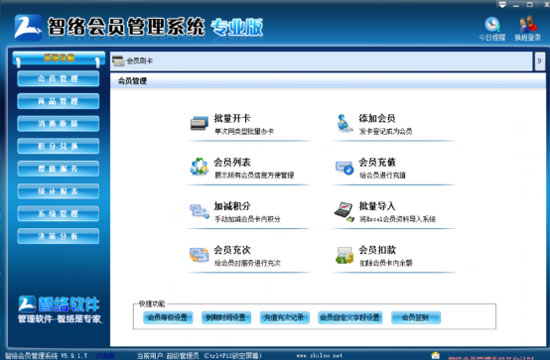The width and height of the screenshot is (550, 360).
Task: Select 商品管理 in the navigation sidebar
Action: [58, 101]
